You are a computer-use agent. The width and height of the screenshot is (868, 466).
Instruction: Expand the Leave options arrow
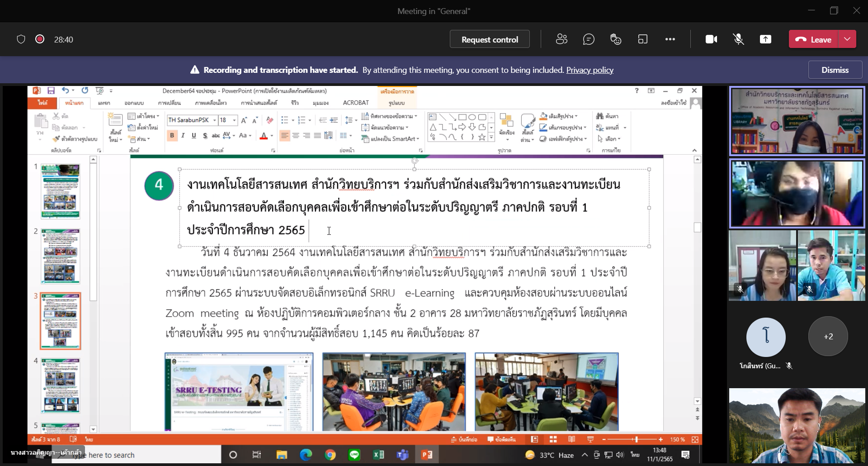(x=847, y=39)
